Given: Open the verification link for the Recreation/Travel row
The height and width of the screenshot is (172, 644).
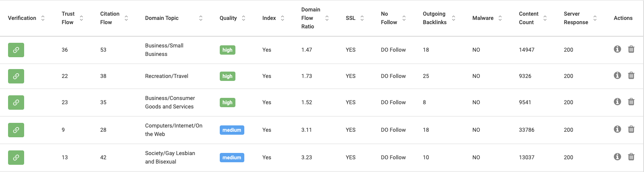Looking at the screenshot, I should pos(16,76).
